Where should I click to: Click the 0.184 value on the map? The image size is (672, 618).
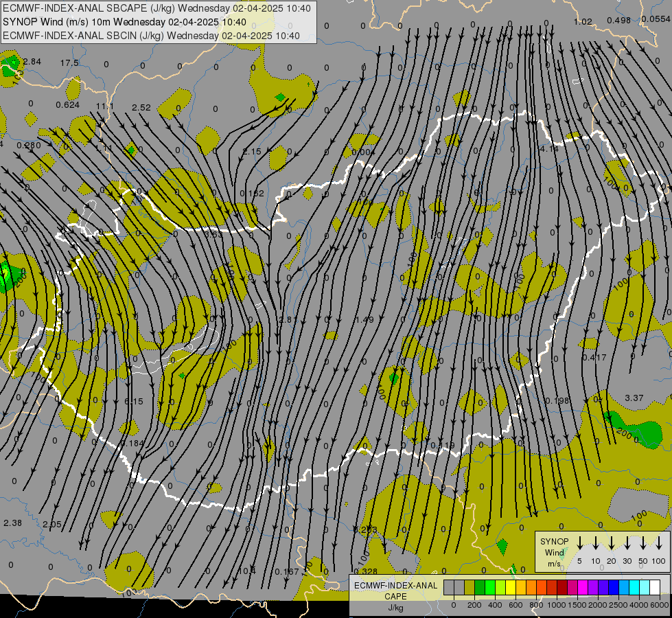pyautogui.click(x=132, y=444)
